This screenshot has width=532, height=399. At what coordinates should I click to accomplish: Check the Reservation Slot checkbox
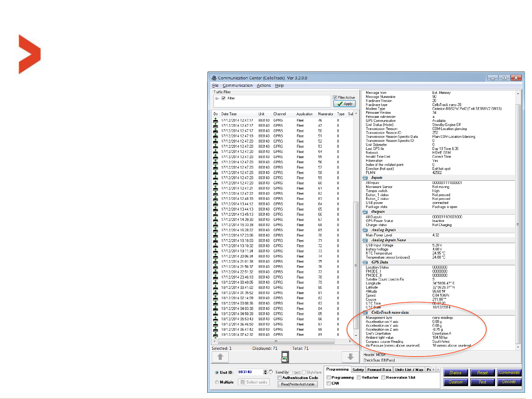point(383,378)
